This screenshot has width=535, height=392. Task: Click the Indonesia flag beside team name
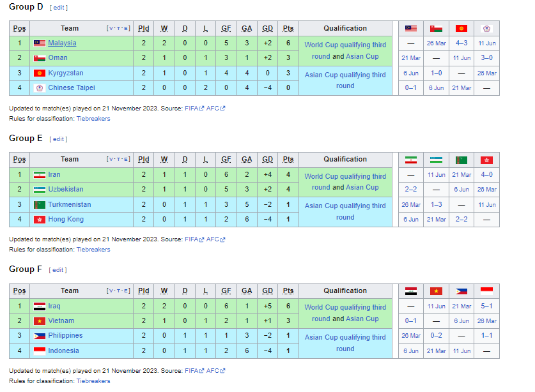[x=39, y=351]
